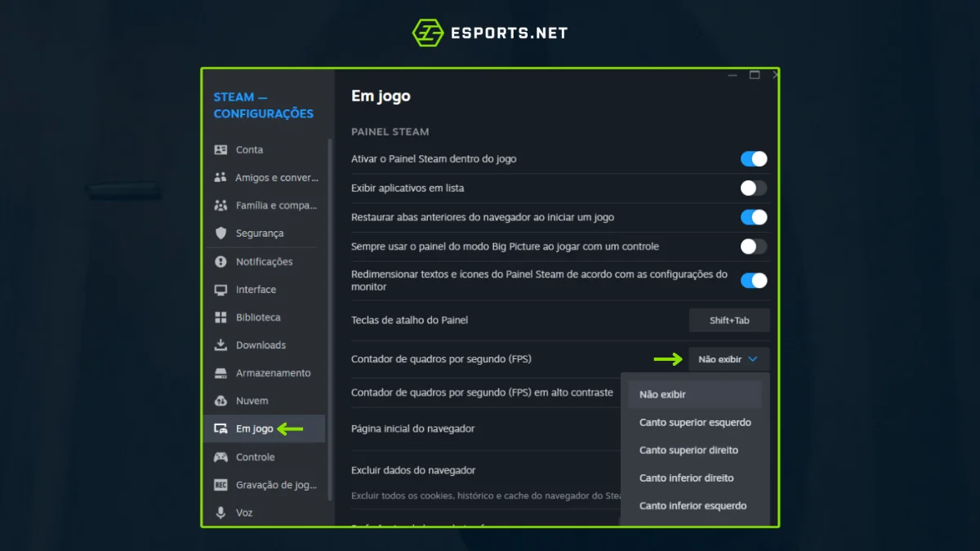Screen dimensions: 980x551
Task: Minimize the Steam settings window
Action: point(733,75)
